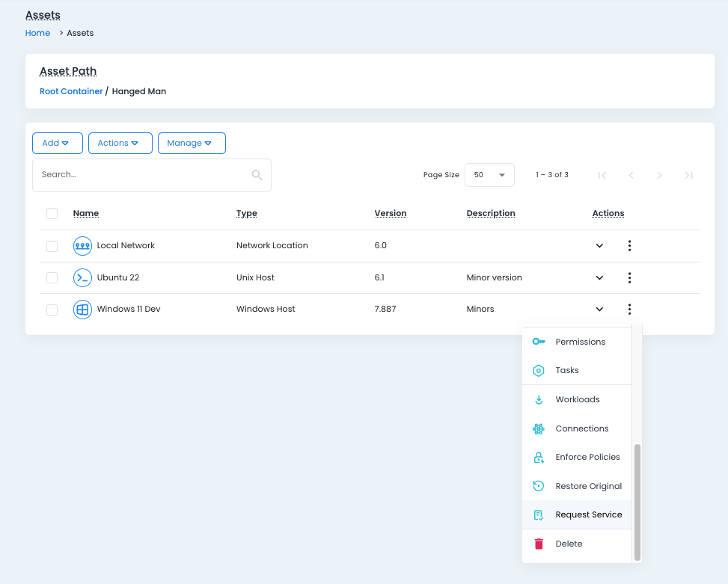This screenshot has width=728, height=584.
Task: Open the Add dropdown
Action: point(57,143)
